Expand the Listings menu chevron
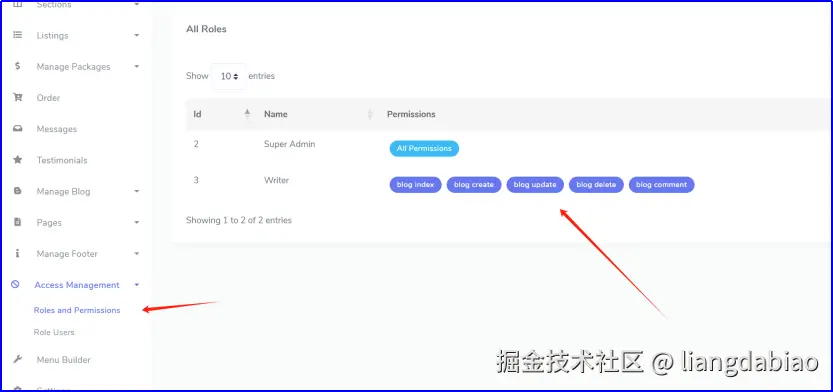833x392 pixels. pyautogui.click(x=137, y=36)
